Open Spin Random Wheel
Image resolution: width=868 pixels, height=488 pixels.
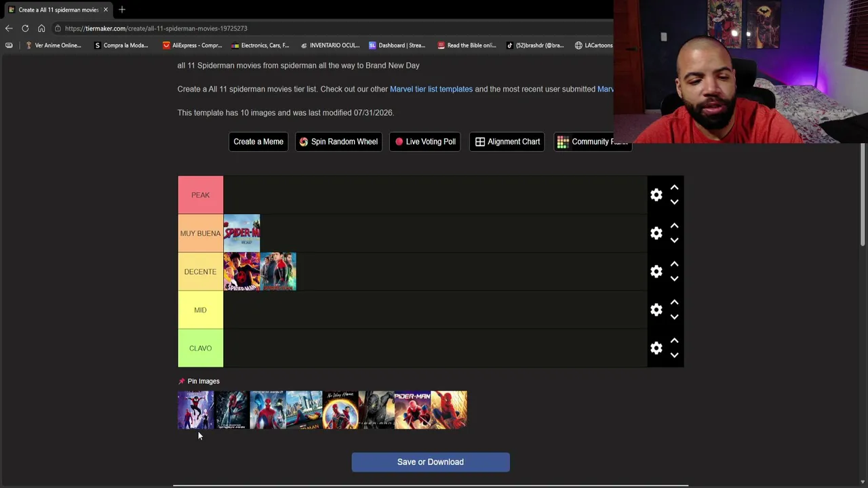click(338, 142)
